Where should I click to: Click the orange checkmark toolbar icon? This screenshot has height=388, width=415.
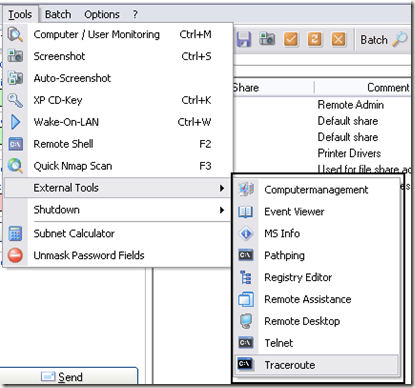[291, 39]
